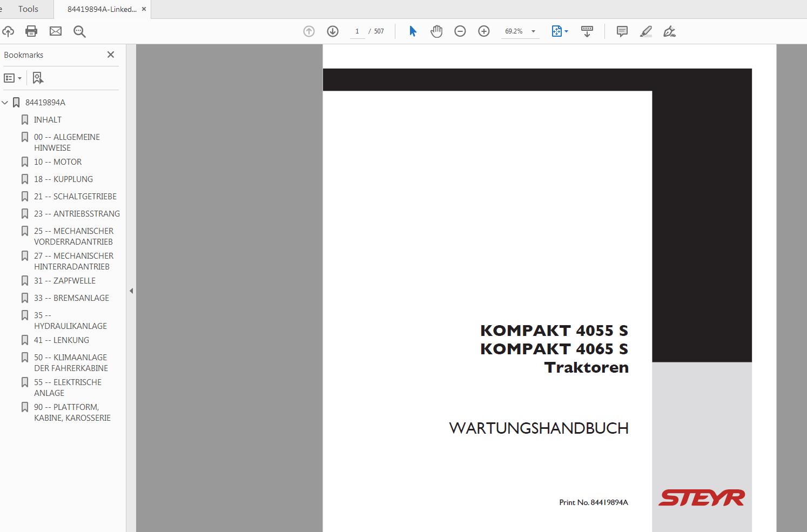
Task: Open the zoom level dropdown
Action: [x=534, y=31]
